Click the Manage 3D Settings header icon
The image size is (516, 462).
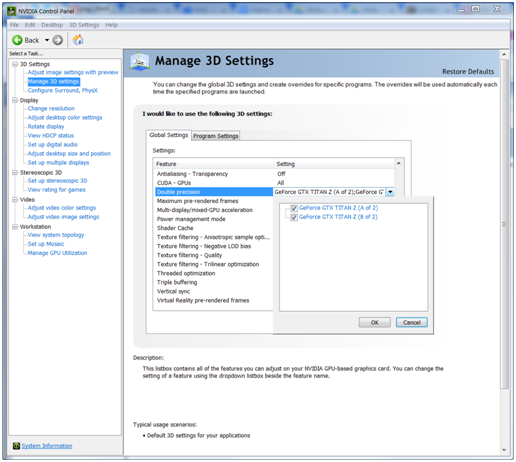(x=139, y=61)
